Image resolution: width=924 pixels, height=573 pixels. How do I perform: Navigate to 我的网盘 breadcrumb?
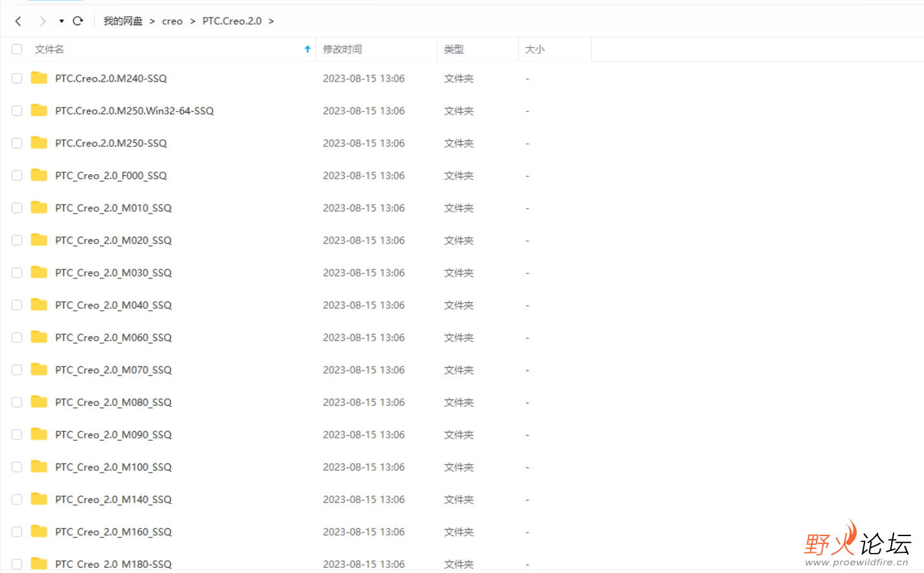[123, 21]
